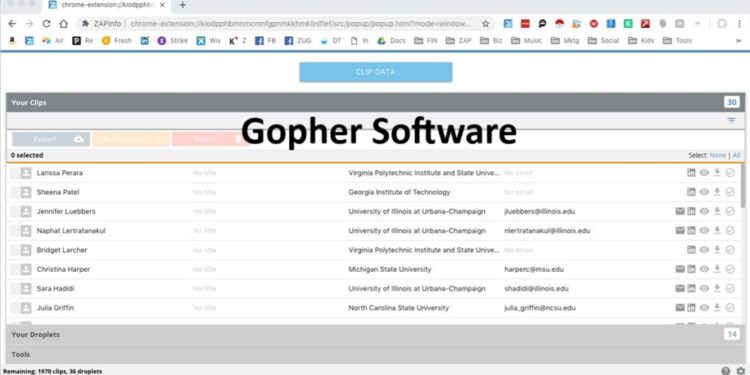Screen dimensions: 750x375
Task: Click the CLIP DATA button
Action: (x=375, y=72)
